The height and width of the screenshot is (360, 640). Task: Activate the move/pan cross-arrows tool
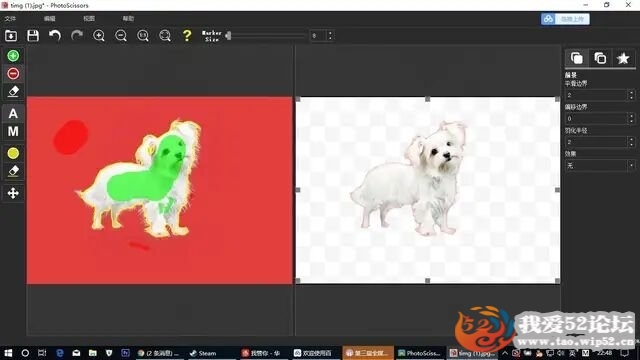coord(13,193)
